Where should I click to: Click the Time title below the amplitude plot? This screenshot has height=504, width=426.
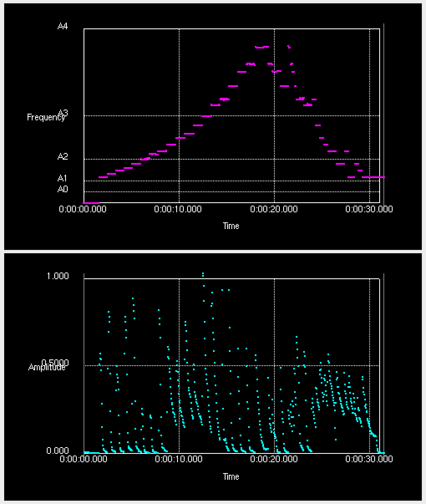click(x=231, y=476)
